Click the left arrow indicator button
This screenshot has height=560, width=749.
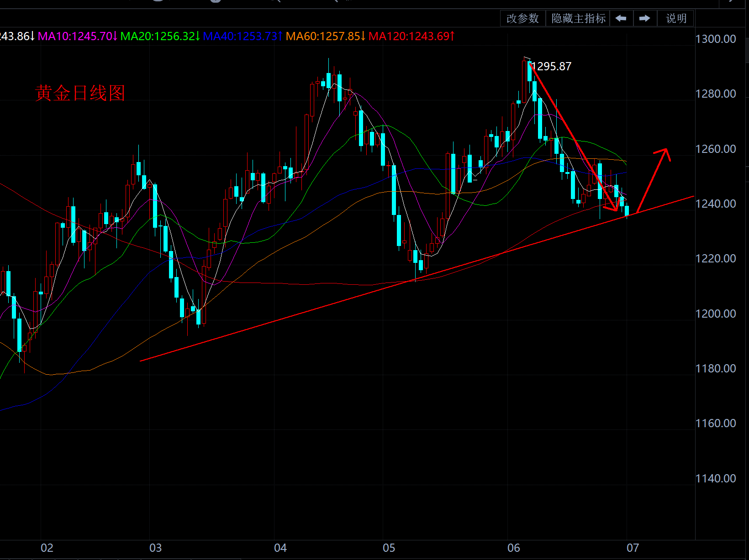click(x=621, y=18)
